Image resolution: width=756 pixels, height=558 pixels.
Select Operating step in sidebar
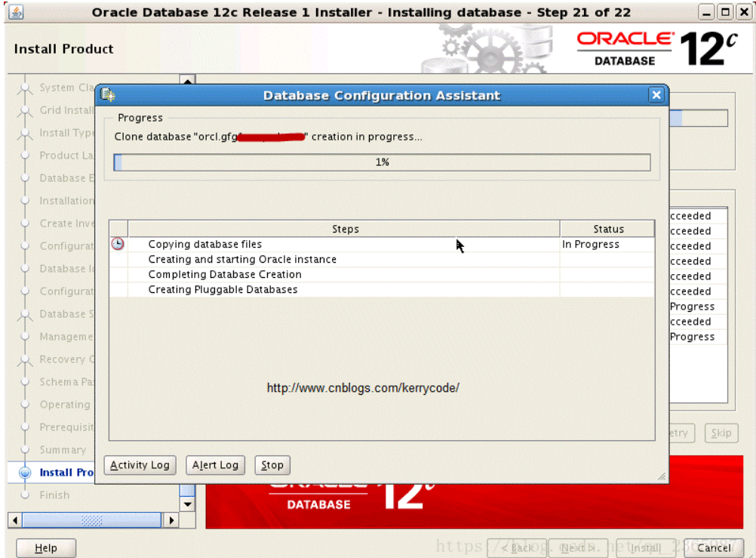pyautogui.click(x=65, y=405)
